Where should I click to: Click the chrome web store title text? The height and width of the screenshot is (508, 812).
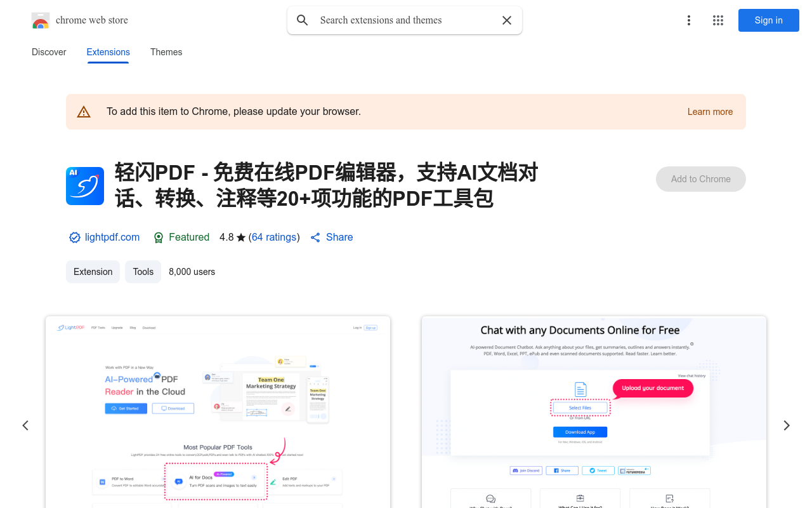tap(92, 20)
